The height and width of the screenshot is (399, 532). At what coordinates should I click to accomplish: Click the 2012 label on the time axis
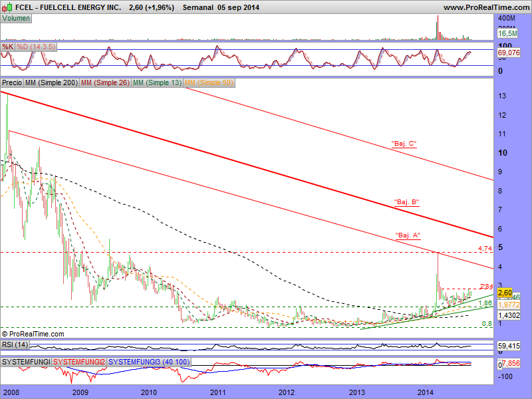pos(287,392)
